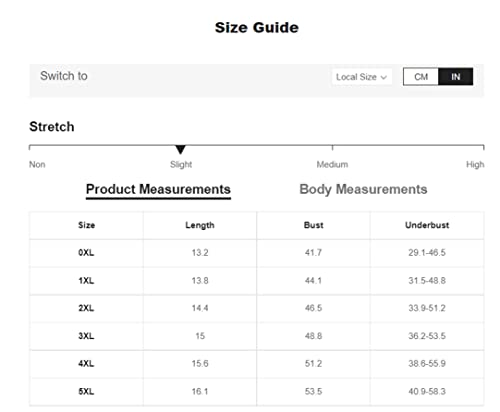This screenshot has width=500, height=412.
Task: Select the IN unit toggle
Action: click(x=456, y=77)
